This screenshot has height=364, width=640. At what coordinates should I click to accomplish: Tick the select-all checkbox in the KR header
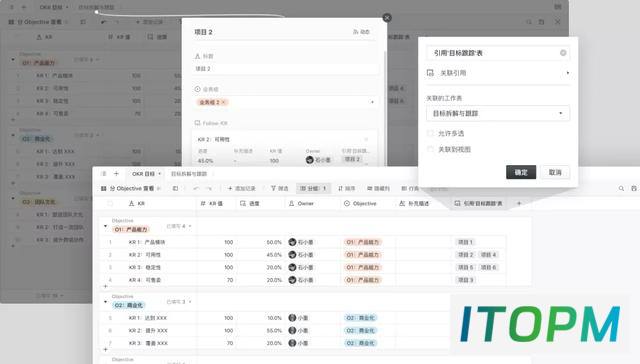[x=110, y=203]
